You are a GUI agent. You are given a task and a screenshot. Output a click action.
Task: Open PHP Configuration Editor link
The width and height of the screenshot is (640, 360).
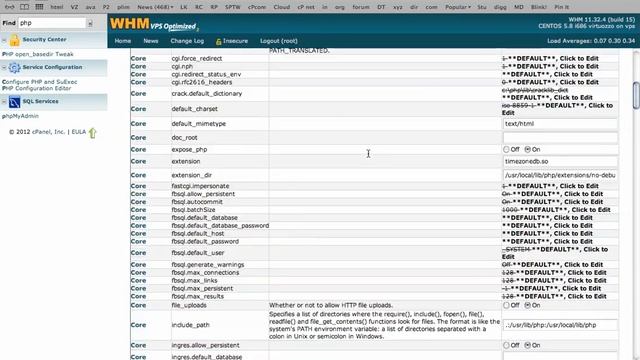click(x=36, y=88)
